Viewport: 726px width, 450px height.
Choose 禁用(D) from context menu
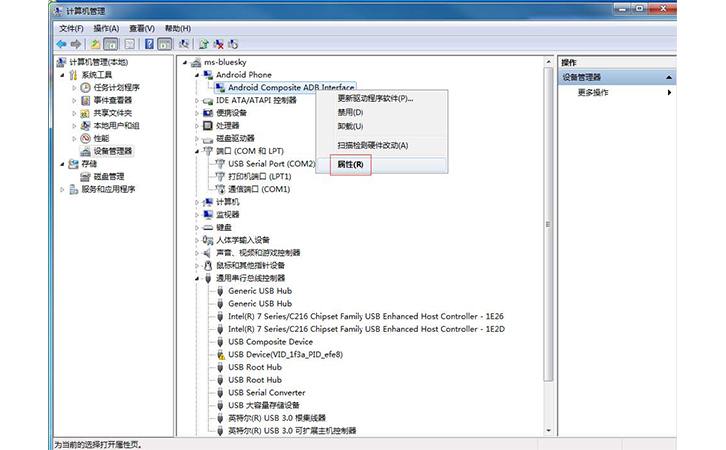pos(382,112)
